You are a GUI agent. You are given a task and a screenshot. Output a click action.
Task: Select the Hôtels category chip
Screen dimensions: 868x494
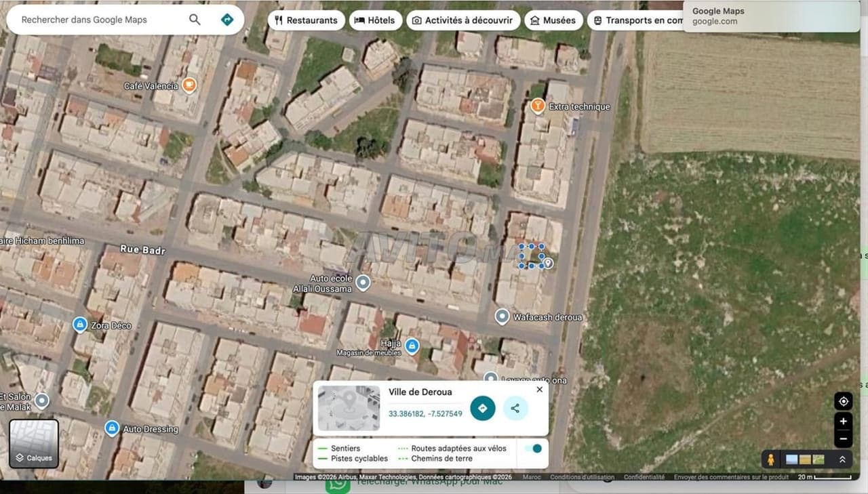(375, 20)
